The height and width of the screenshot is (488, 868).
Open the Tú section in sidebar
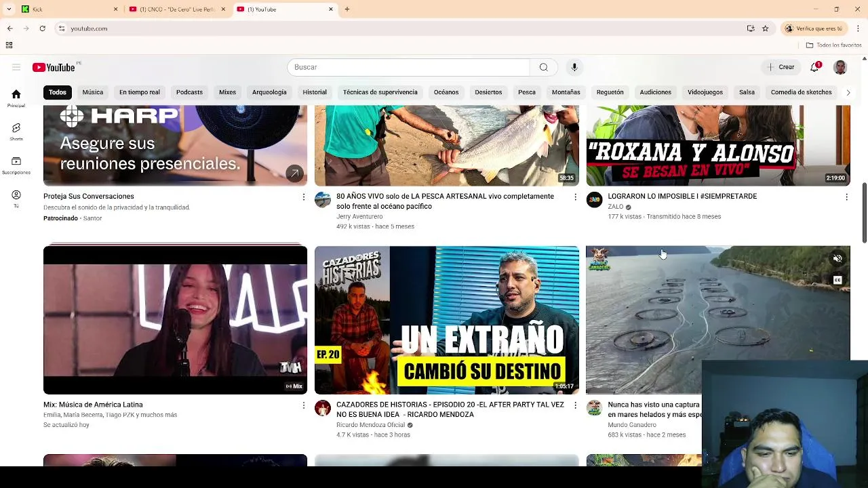pos(16,199)
